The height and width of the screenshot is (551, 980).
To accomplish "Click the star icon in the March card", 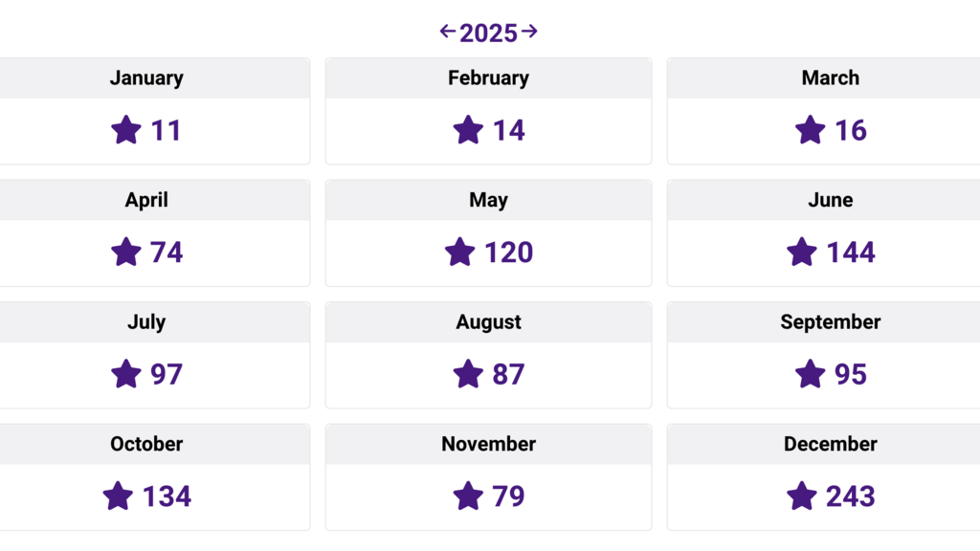I will point(810,130).
